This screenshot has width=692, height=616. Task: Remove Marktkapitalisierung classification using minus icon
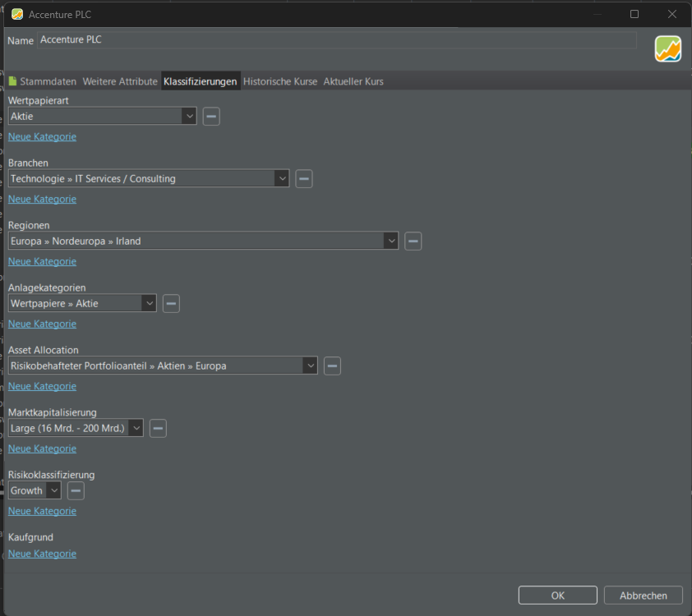click(158, 429)
